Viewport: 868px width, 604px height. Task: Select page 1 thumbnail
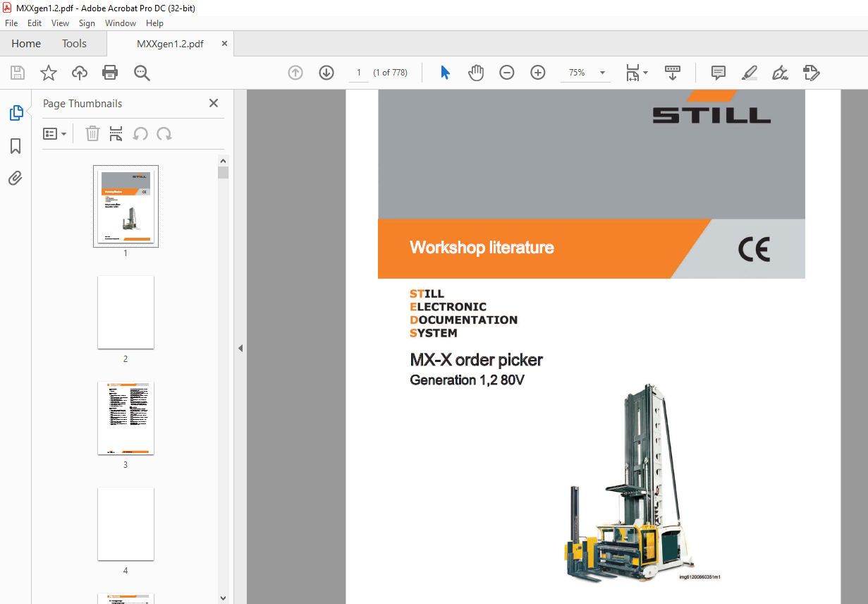tap(126, 206)
